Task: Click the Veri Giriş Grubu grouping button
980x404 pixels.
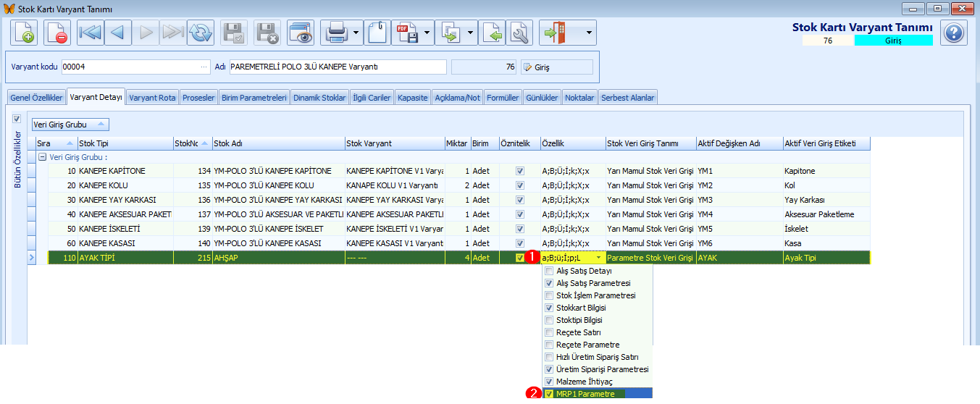Action: tap(70, 125)
